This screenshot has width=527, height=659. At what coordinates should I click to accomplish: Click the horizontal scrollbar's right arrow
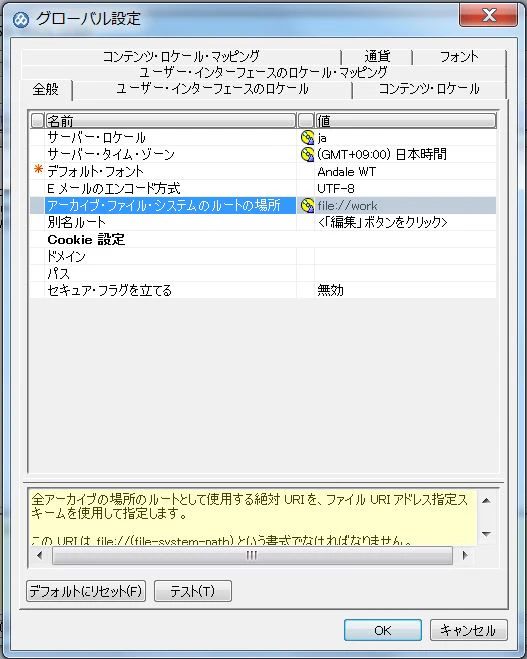[x=465, y=555]
